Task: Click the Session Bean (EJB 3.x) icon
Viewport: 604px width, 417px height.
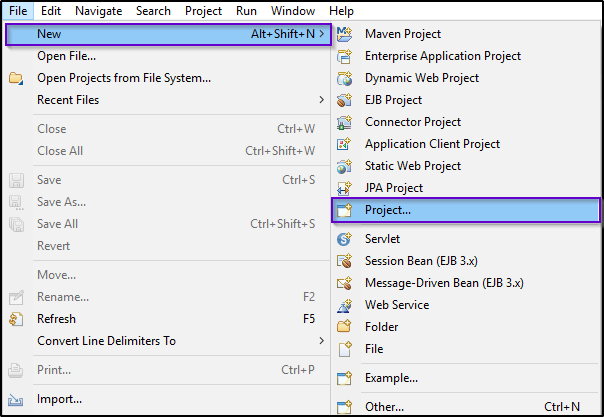Action: [x=344, y=261]
